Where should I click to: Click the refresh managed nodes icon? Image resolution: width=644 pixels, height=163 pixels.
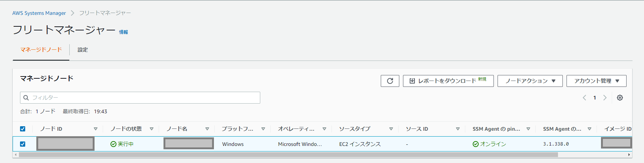point(390,81)
